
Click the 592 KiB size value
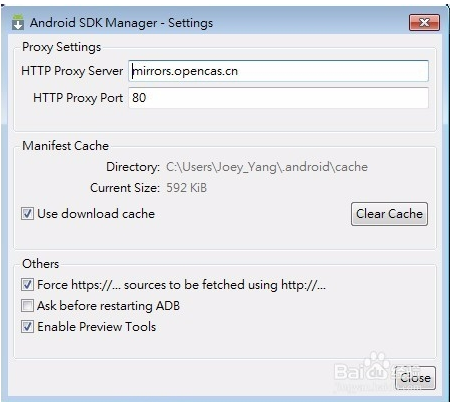click(x=186, y=188)
